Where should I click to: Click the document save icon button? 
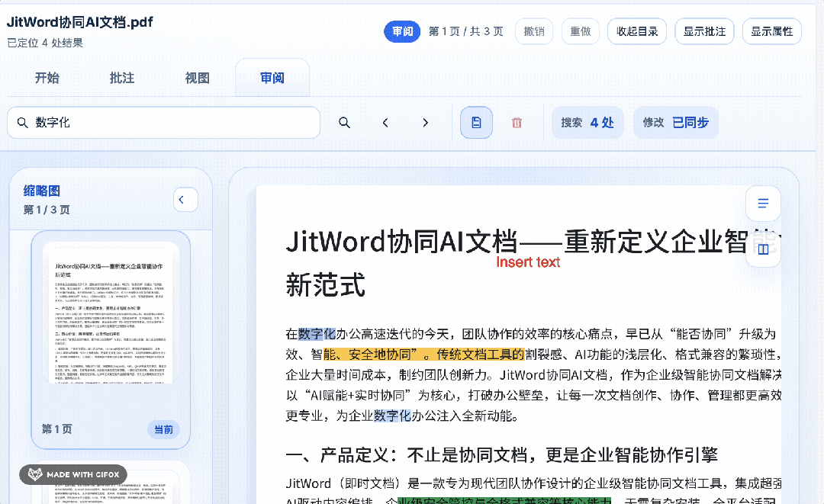(476, 122)
